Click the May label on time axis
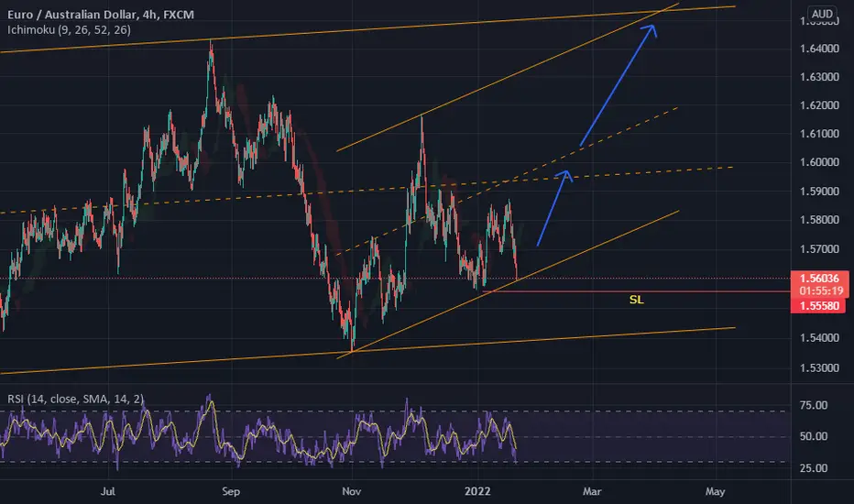The height and width of the screenshot is (504, 854). click(x=715, y=491)
